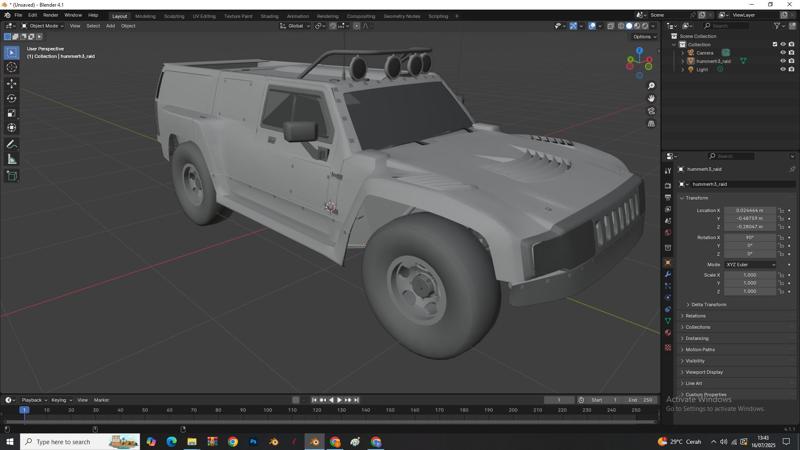Select the Measure tool
This screenshot has height=450, width=800.
12,160
